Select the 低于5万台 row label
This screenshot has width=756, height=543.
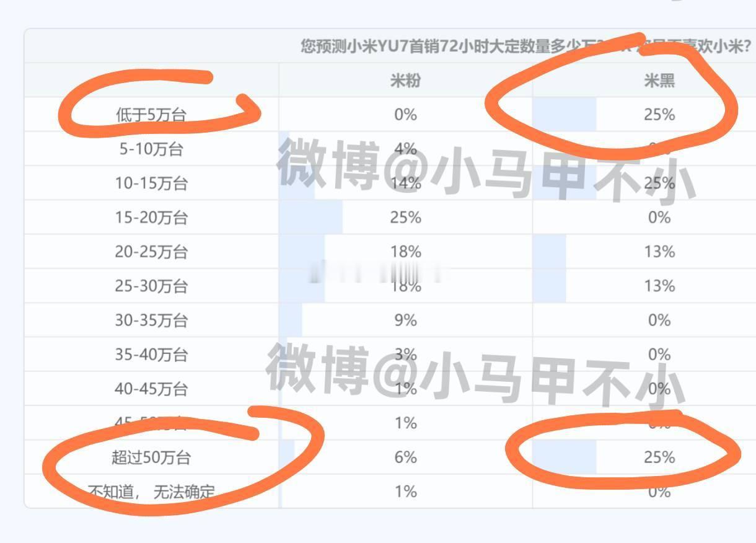151,115
